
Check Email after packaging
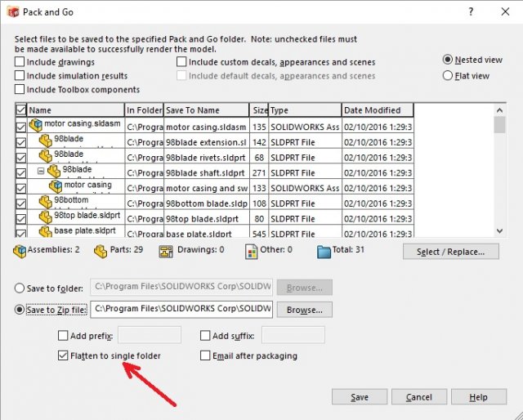[205, 355]
